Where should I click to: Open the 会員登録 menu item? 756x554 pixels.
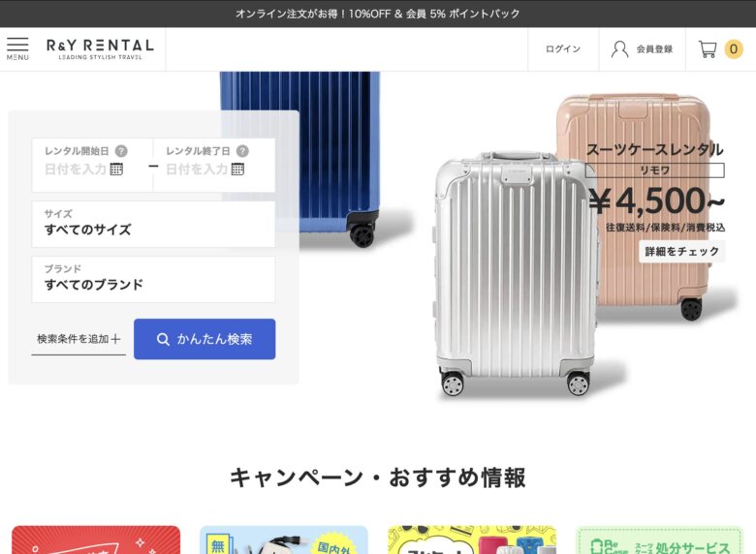[x=654, y=49]
